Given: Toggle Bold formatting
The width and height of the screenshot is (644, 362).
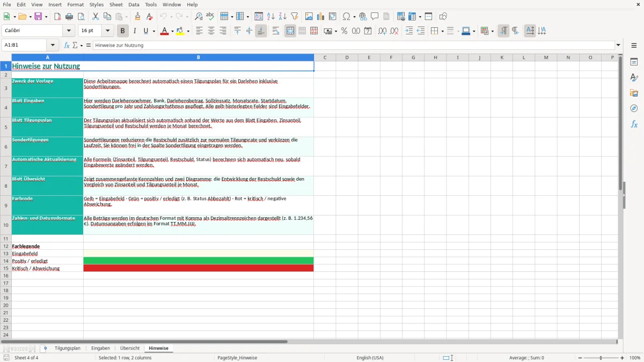Looking at the screenshot, I should pos(122,31).
